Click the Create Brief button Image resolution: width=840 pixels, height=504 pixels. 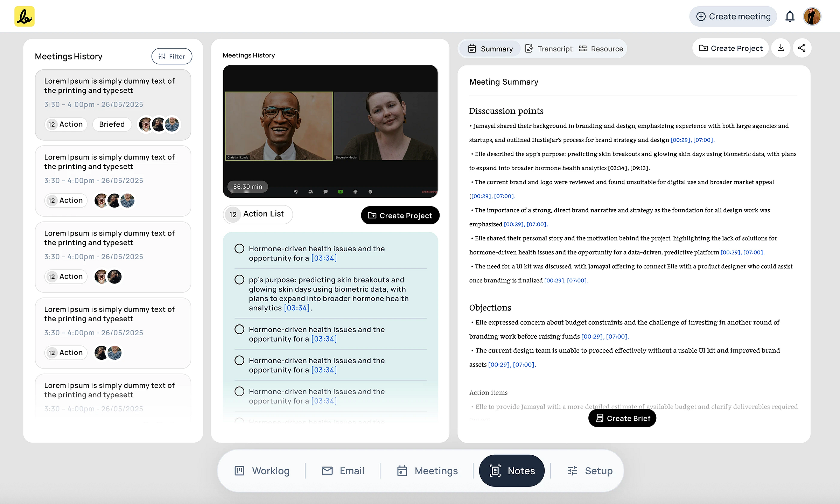tap(622, 418)
